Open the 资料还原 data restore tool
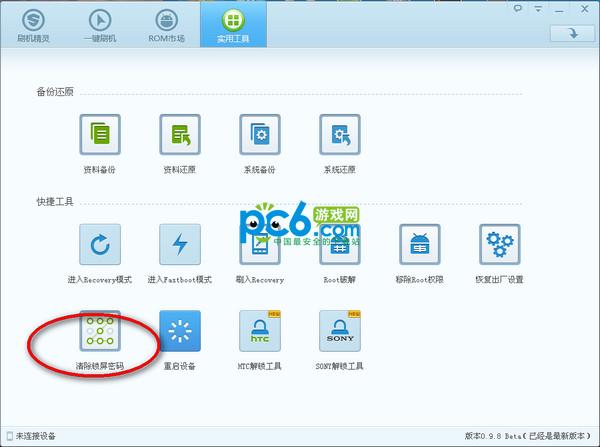This screenshot has height=447, width=600. (180, 134)
